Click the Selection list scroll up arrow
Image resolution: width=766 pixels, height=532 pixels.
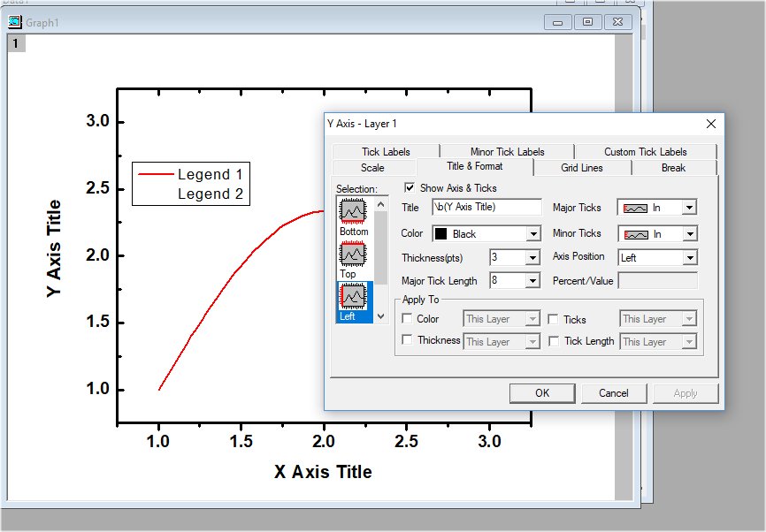[381, 204]
